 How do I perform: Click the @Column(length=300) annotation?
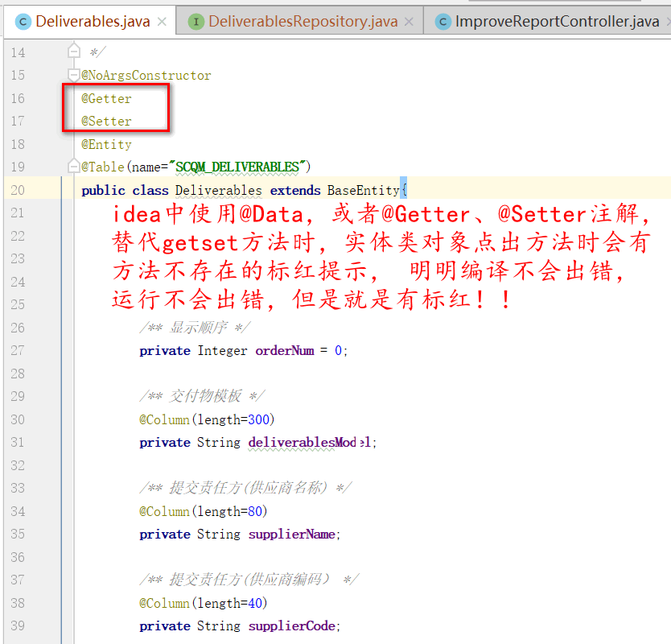pyautogui.click(x=208, y=419)
